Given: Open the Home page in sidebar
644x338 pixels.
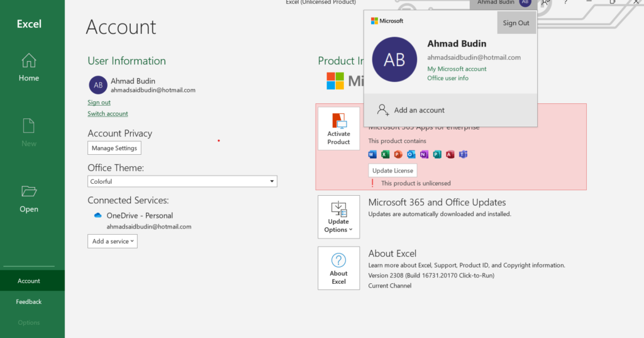Looking at the screenshot, I should click(x=29, y=68).
